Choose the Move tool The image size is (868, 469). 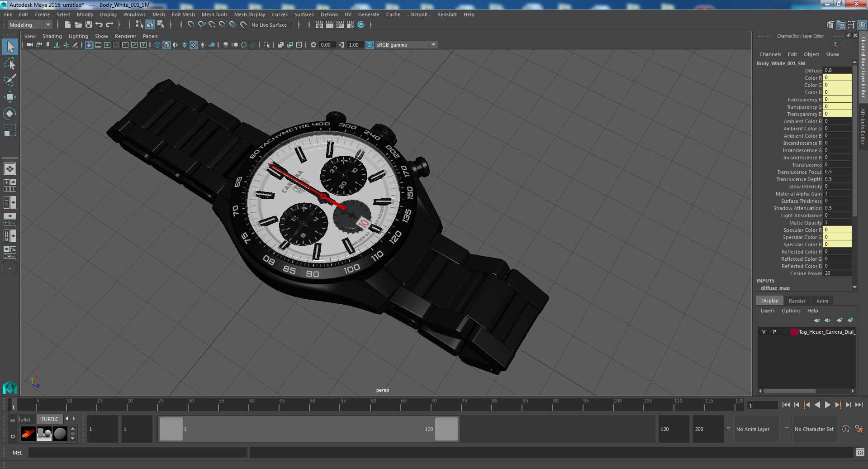pyautogui.click(x=10, y=97)
